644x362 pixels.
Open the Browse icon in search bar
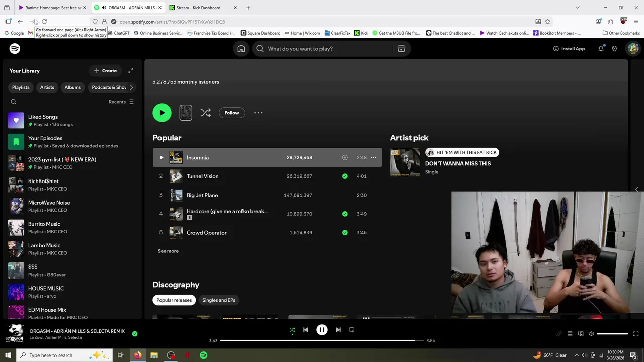[401, 49]
